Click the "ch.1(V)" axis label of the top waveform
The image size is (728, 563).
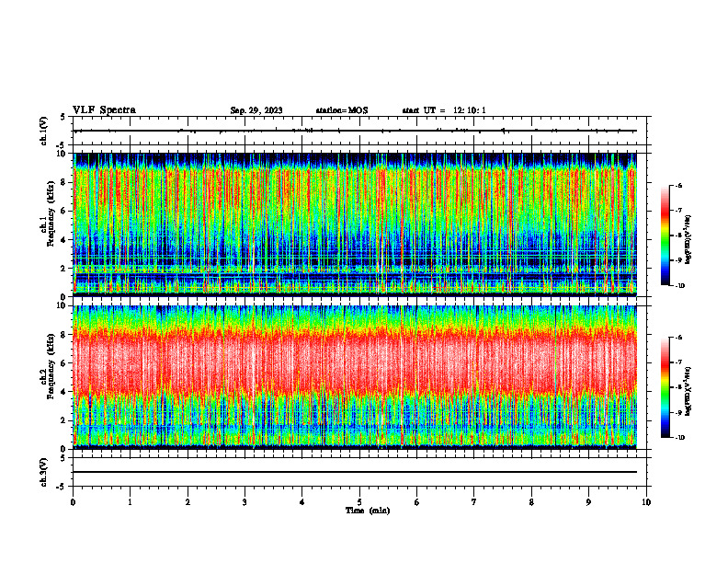point(44,131)
